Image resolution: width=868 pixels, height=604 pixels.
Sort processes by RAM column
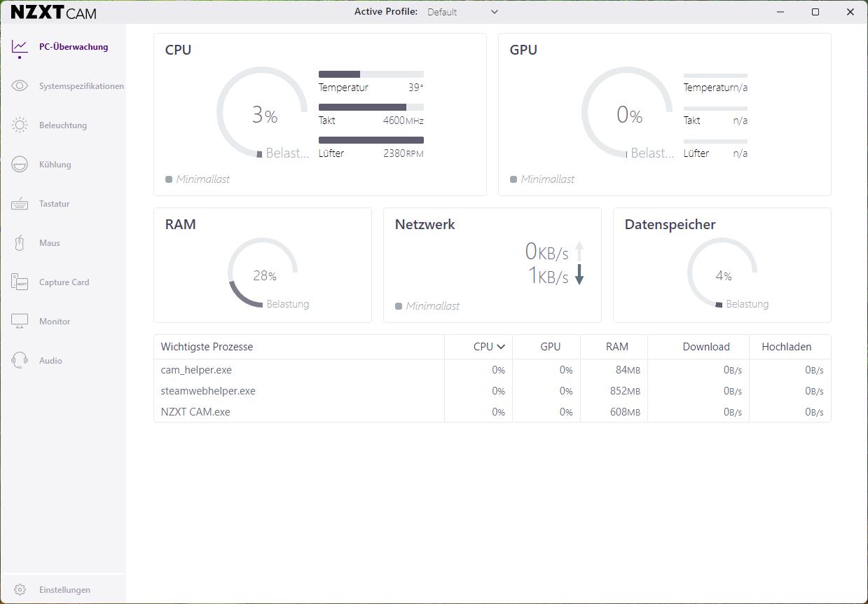[616, 347]
